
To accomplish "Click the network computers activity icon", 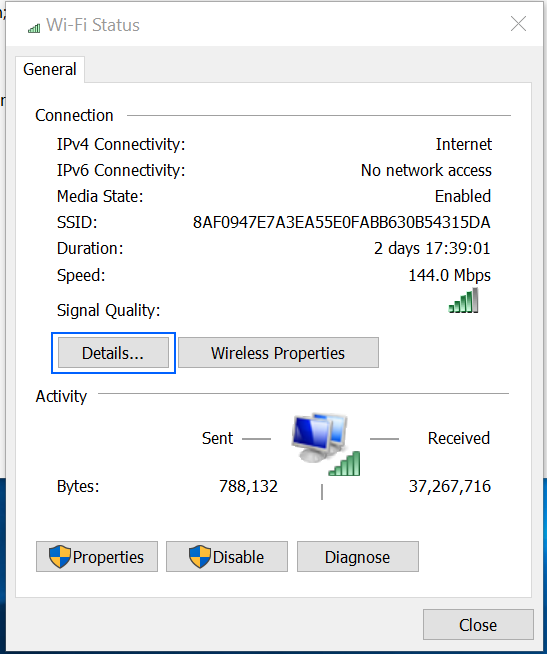I will (x=326, y=444).
